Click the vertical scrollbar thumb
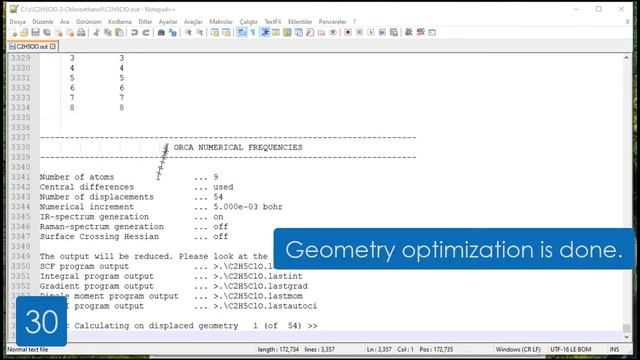The height and width of the screenshot is (360, 640). (626, 327)
